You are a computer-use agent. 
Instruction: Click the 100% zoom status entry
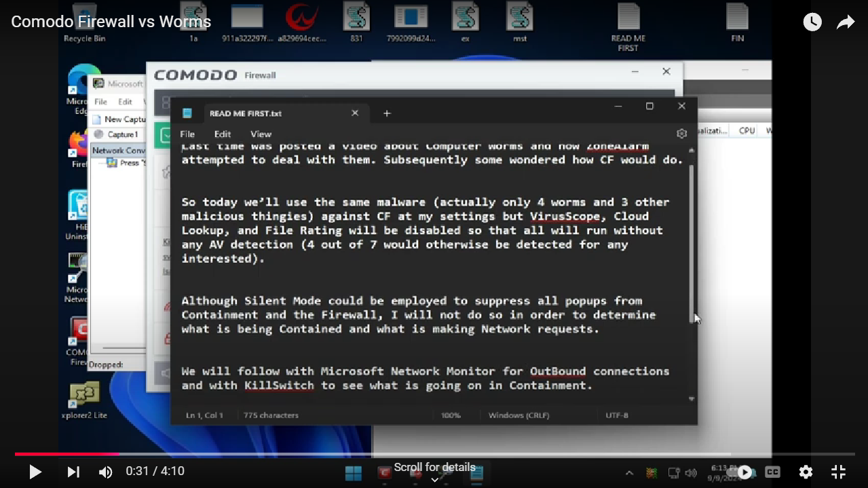tap(451, 415)
